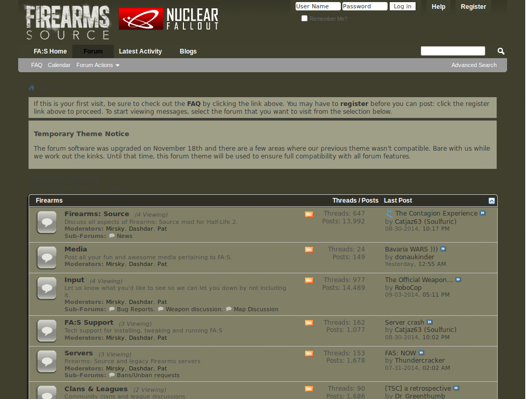View profile of donaukinder
The width and height of the screenshot is (532, 399).
point(415,257)
